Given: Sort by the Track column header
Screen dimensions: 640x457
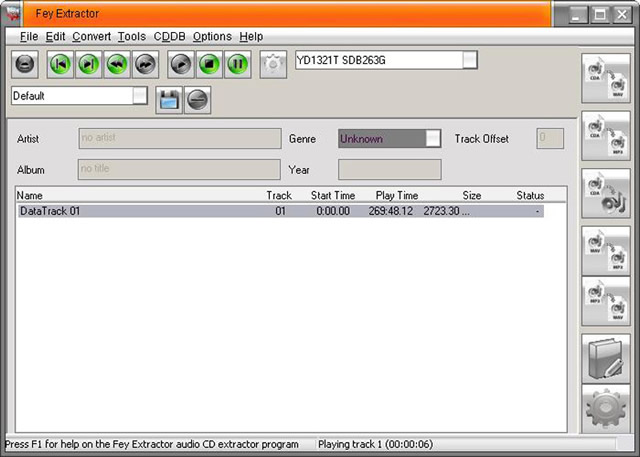Looking at the screenshot, I should pos(279,195).
